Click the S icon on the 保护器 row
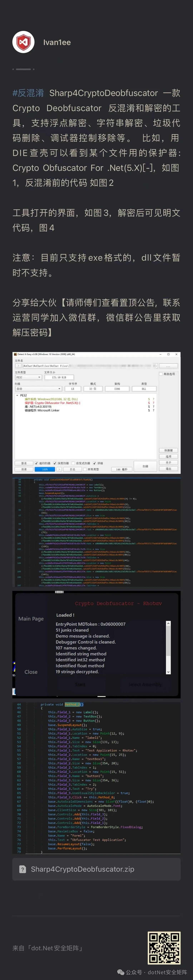Image resolution: width=193 pixels, height=980 pixels. [149, 403]
